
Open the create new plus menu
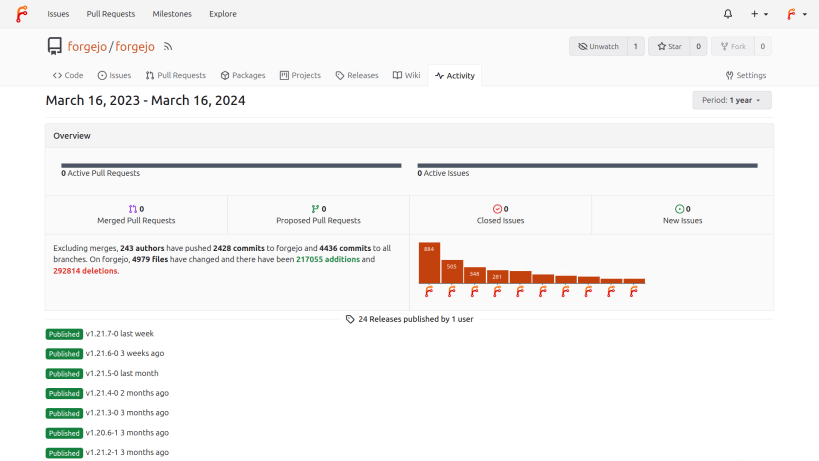click(759, 14)
